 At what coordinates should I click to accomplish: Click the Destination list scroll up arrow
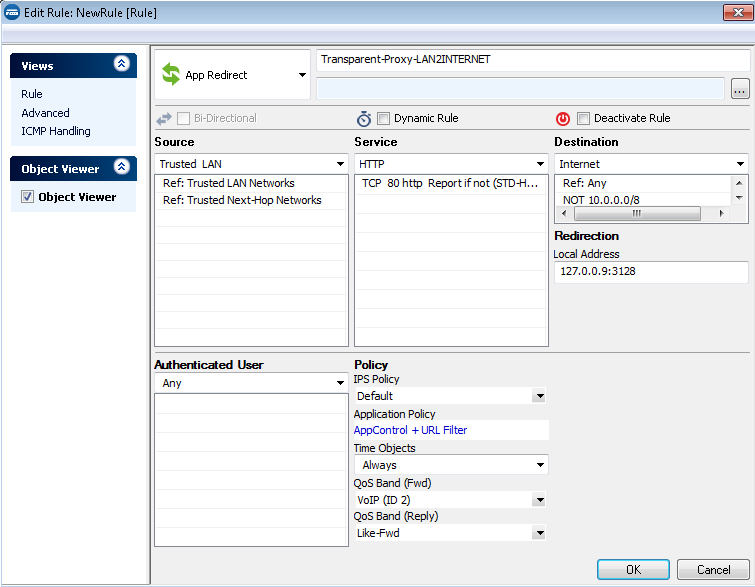pyautogui.click(x=739, y=183)
